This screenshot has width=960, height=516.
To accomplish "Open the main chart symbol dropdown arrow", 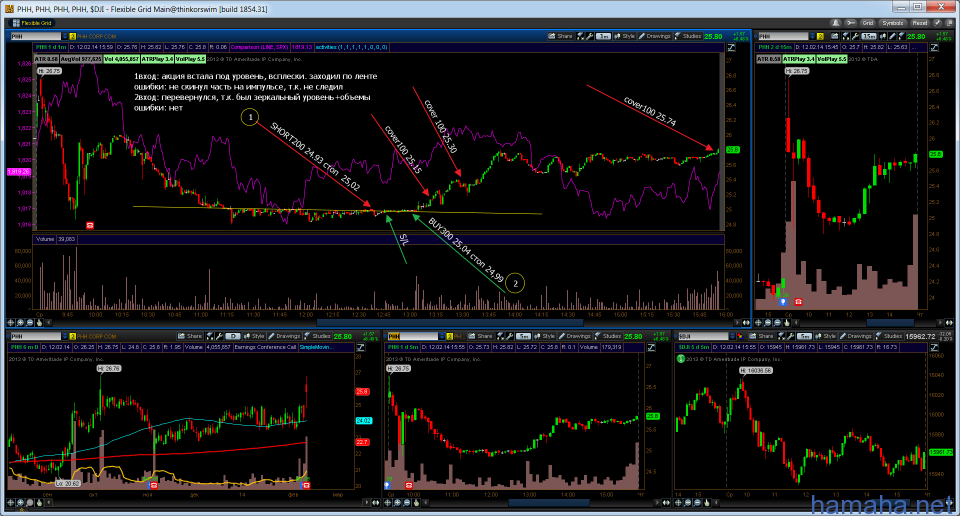I will 66,37.
